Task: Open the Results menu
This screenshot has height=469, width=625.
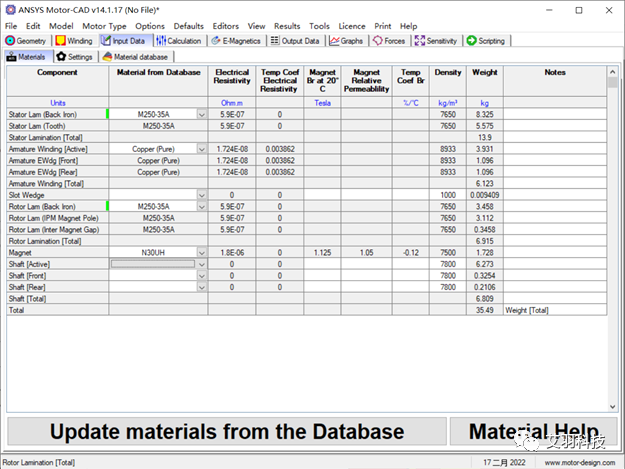Action: pyautogui.click(x=287, y=26)
